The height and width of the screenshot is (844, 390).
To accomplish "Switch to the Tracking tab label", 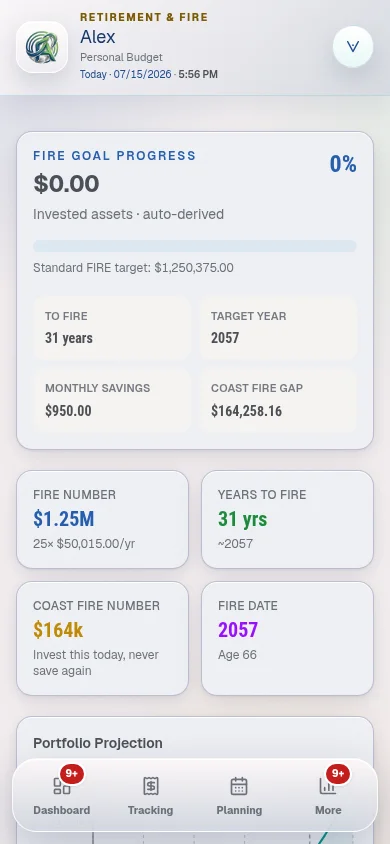I will tap(151, 810).
